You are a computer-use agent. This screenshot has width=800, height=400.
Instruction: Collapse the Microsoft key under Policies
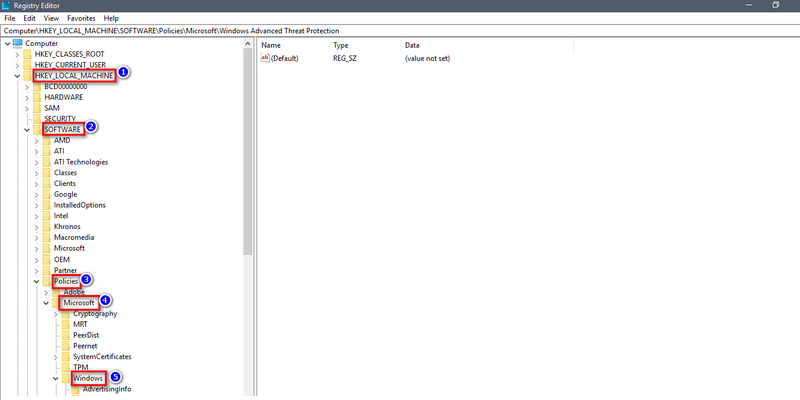tap(46, 303)
